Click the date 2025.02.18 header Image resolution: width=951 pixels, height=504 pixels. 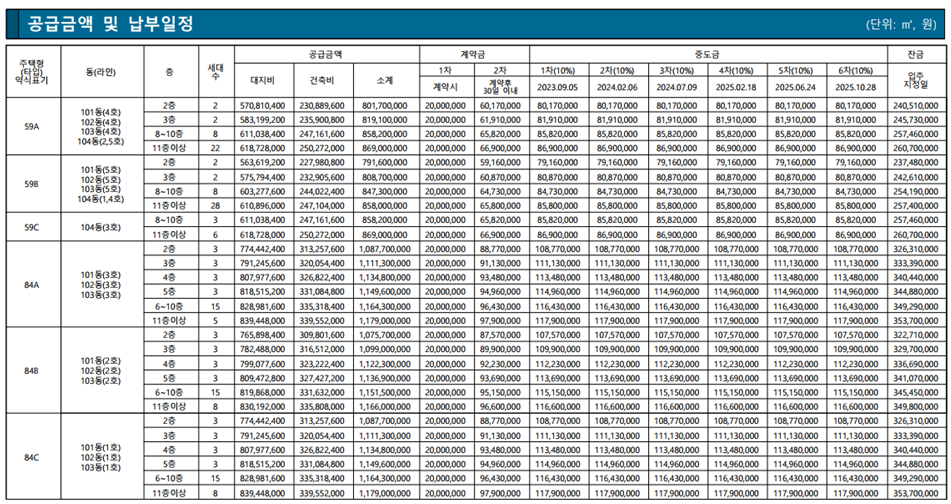(736, 87)
